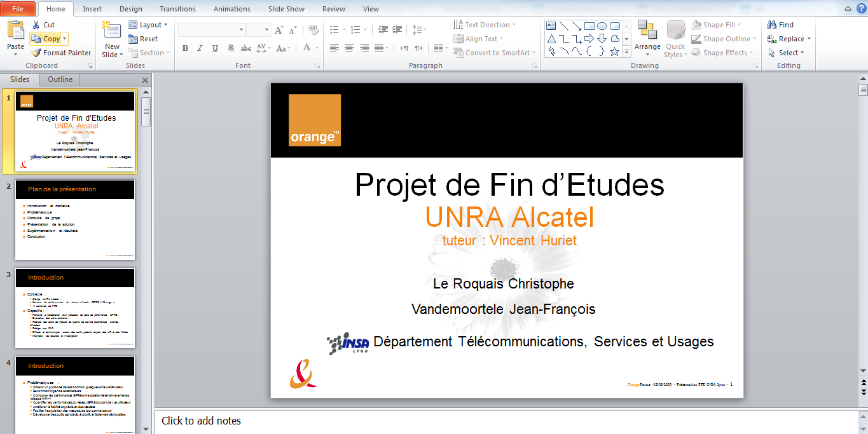Switch to the Insert tab

point(92,9)
